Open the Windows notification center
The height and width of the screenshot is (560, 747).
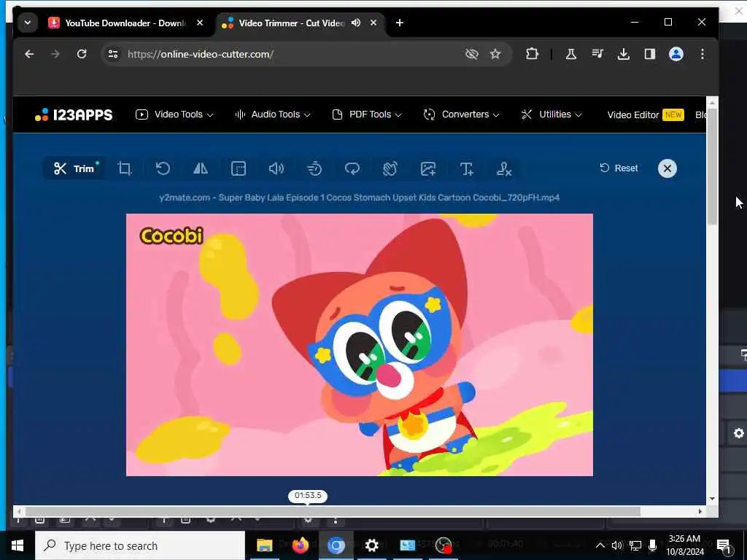[x=724, y=545]
